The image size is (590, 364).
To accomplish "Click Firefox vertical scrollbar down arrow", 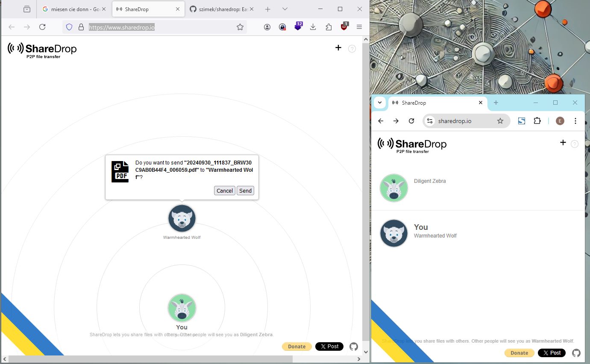I will tap(366, 352).
